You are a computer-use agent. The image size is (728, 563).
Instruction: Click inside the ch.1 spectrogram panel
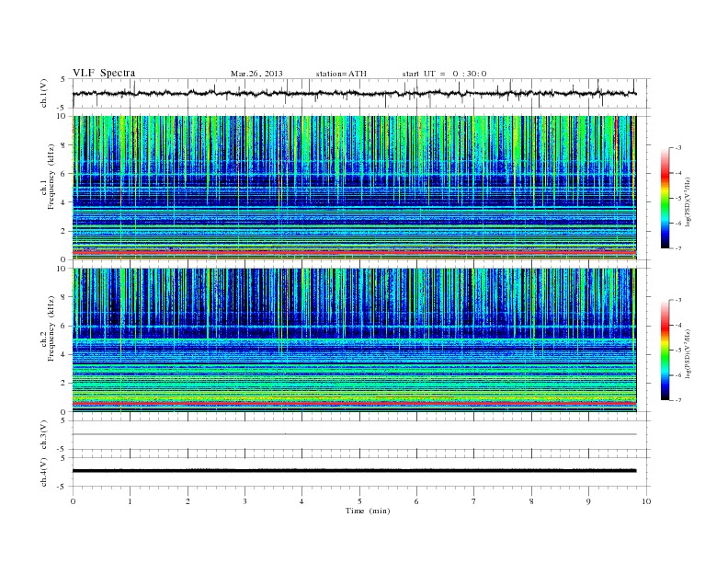(x=354, y=188)
